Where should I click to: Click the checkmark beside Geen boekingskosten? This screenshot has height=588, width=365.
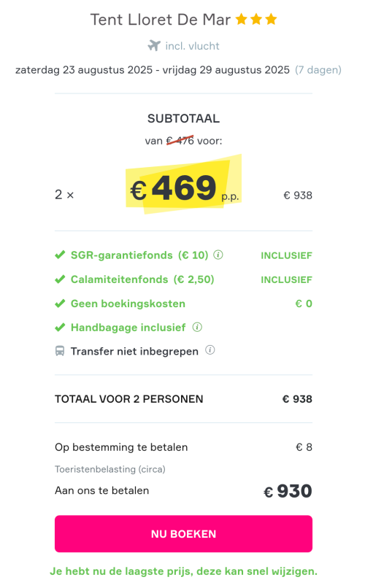pyautogui.click(x=60, y=303)
